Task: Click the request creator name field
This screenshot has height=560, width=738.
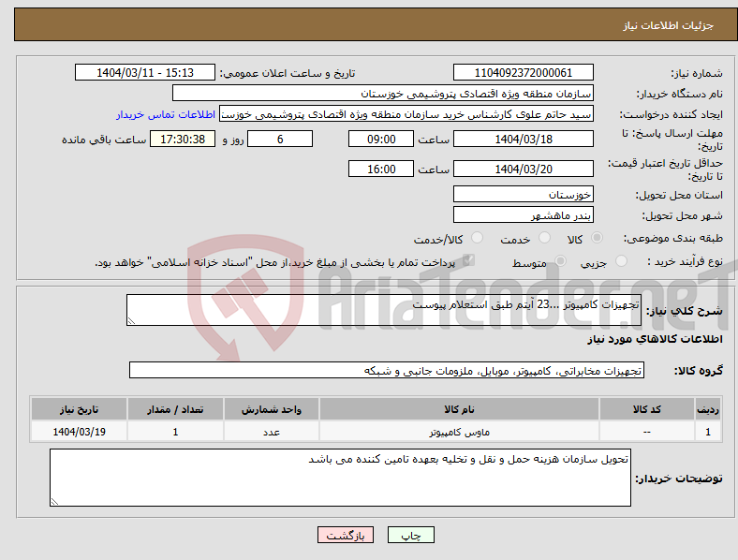Action: click(x=406, y=114)
